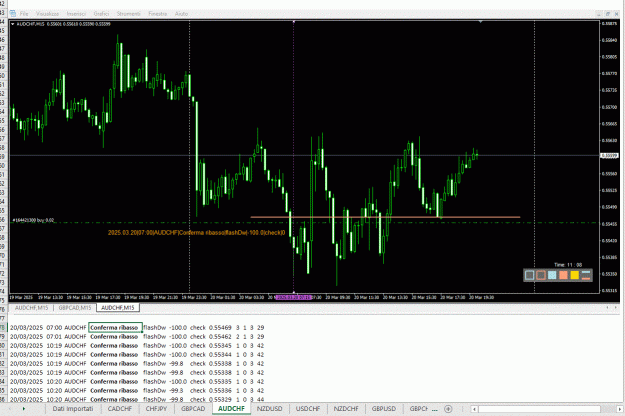625x416 pixels.
Task: Click the price cell '0.55462'
Action: 220,337
